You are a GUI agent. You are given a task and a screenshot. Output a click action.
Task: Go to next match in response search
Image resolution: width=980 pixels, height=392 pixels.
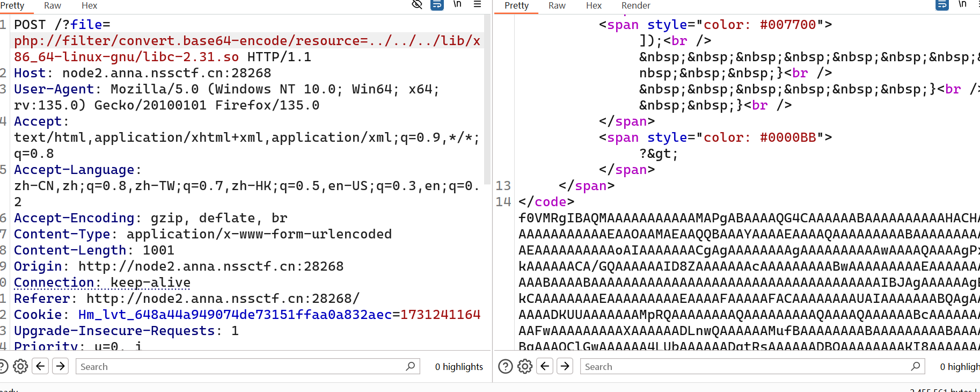tap(565, 366)
